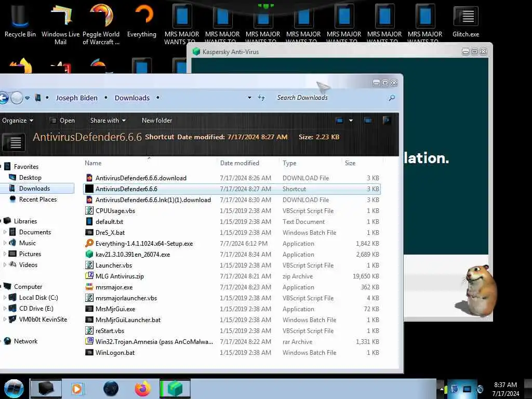The height and width of the screenshot is (399, 532).
Task: Sort by Size column header
Action: (x=350, y=163)
